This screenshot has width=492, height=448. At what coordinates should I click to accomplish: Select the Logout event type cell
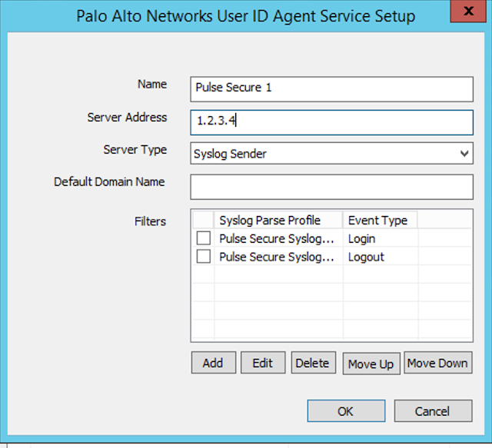tap(381, 257)
